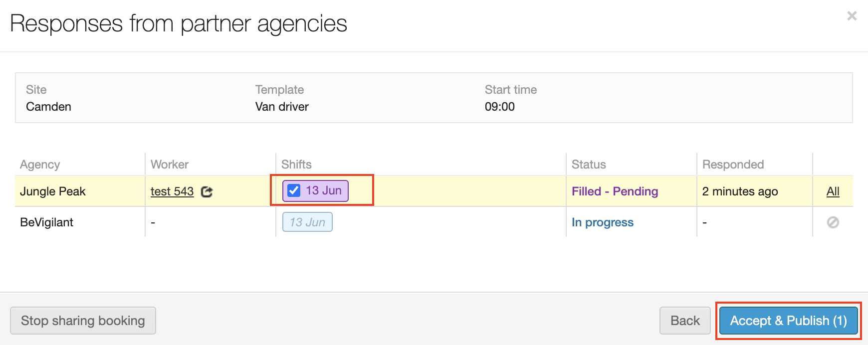This screenshot has width=868, height=345.
Task: Click the greyed 13 Jun shift for BeVigilant
Action: tap(307, 222)
